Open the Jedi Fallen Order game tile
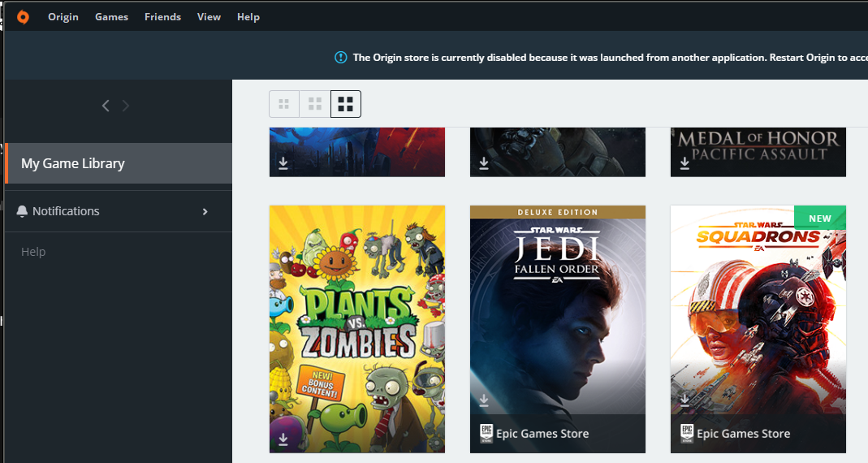 click(558, 329)
